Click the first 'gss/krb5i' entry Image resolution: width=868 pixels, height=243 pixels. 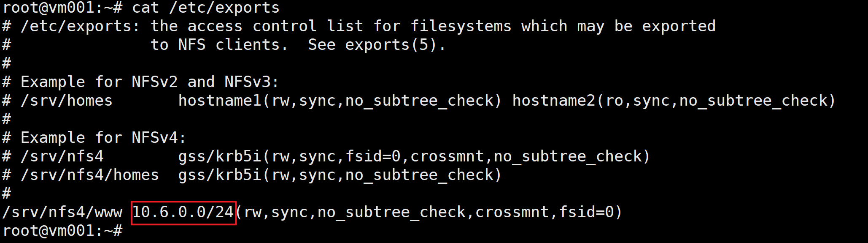[220, 157]
